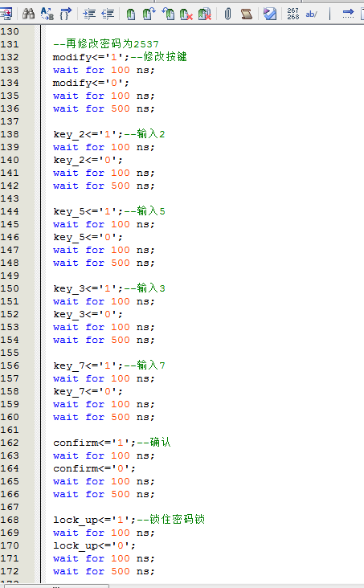Toggle a bookmark on current line
Viewport: 364px width, 588px height.
point(131,14)
